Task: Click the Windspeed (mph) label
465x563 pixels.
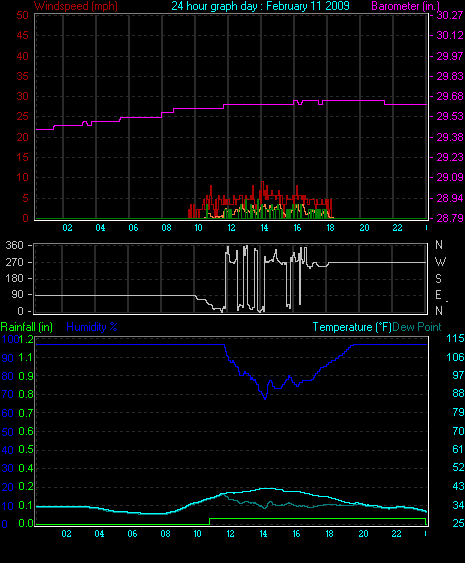Action: tap(76, 6)
